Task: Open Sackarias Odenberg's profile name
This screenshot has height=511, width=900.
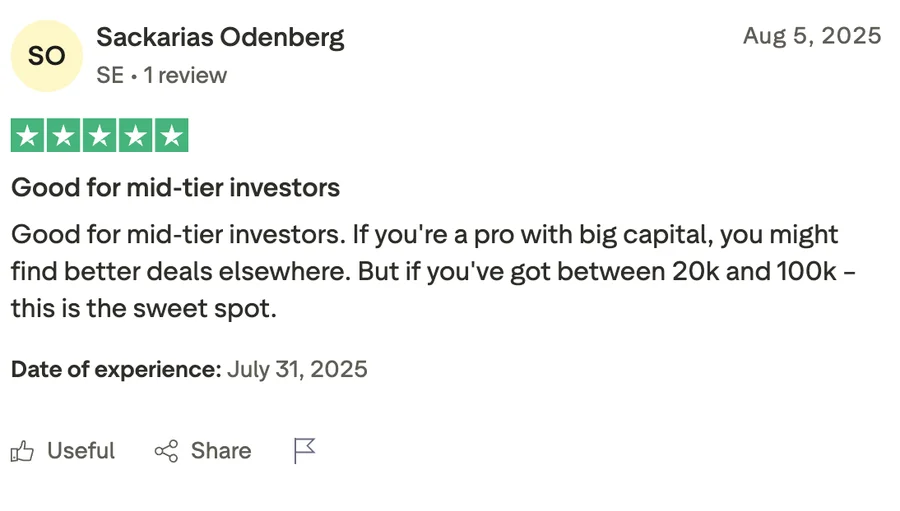Action: pyautogui.click(x=220, y=38)
